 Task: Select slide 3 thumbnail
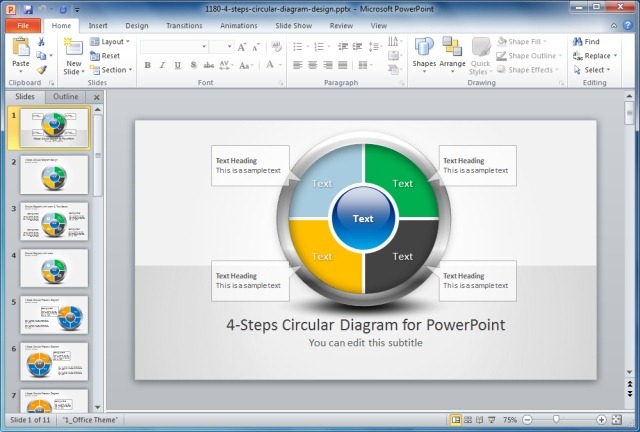tap(54, 221)
